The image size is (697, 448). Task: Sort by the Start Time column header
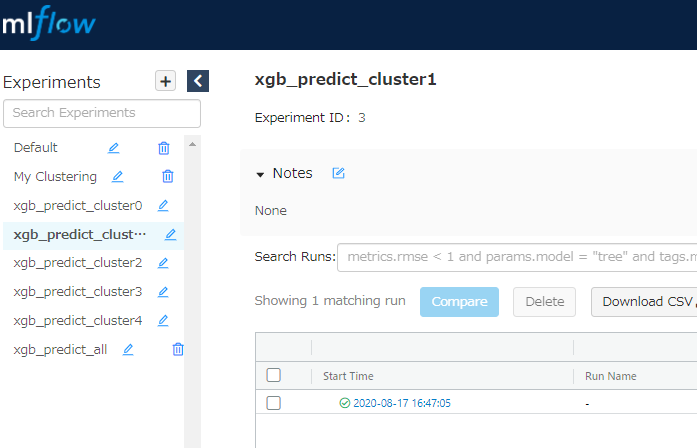[x=348, y=376]
